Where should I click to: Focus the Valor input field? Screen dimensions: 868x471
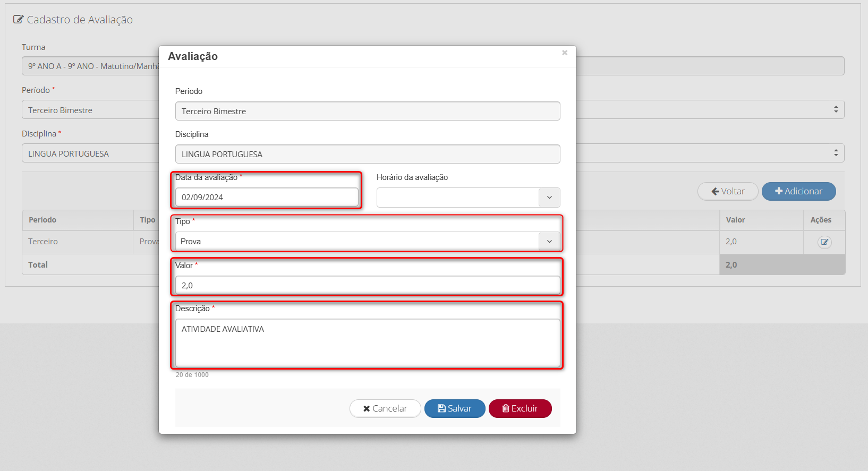(x=368, y=285)
